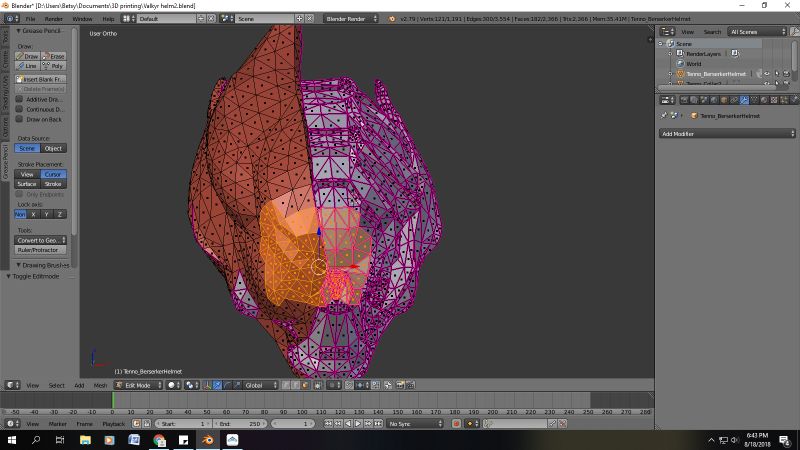Select the translate manipulator icon
This screenshot has width=800, height=450.
pos(217,385)
